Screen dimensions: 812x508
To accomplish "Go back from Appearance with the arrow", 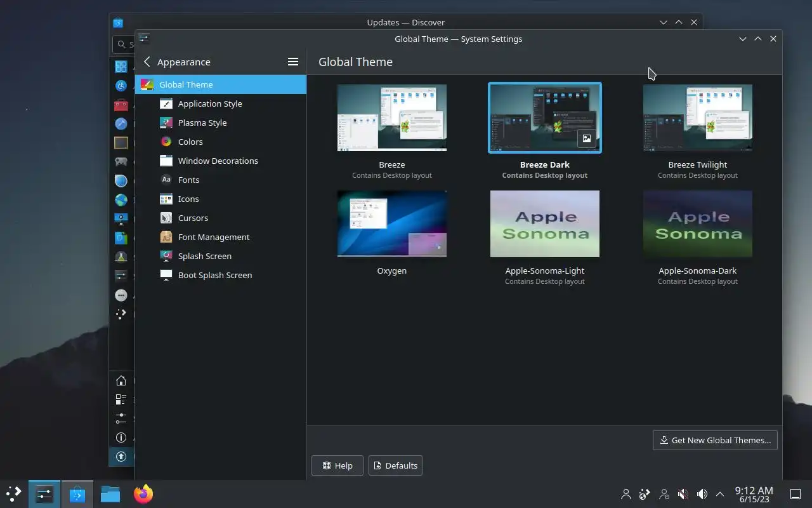I will (147, 62).
